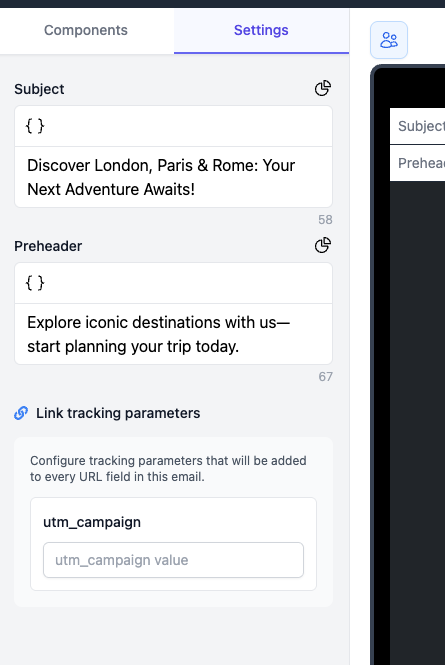Viewport: 445px width, 665px height.
Task: Click the Subject row in preview
Action: (x=417, y=126)
